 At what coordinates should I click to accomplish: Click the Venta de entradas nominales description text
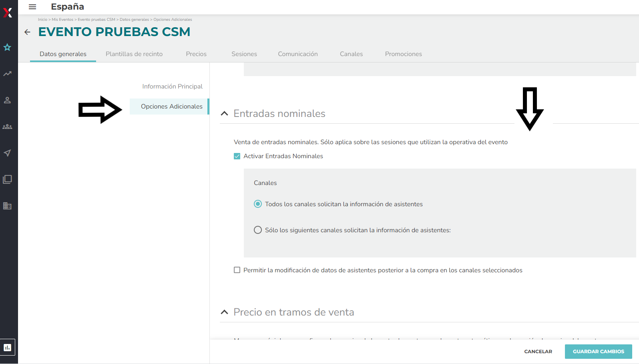coord(371,142)
